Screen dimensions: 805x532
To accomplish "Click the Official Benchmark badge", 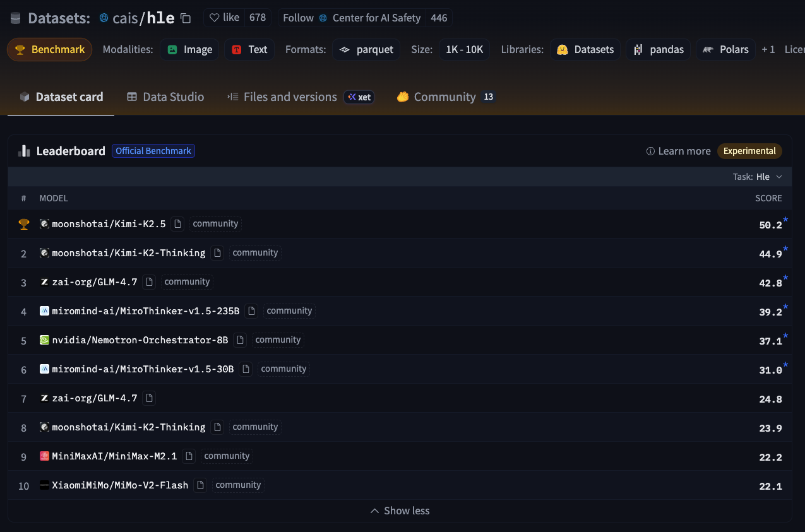I will tap(153, 151).
